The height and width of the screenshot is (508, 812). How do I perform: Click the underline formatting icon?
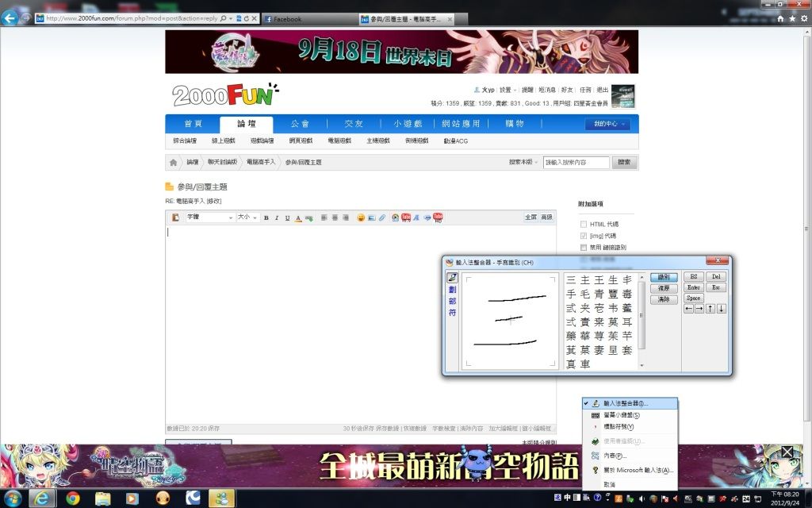click(287, 217)
